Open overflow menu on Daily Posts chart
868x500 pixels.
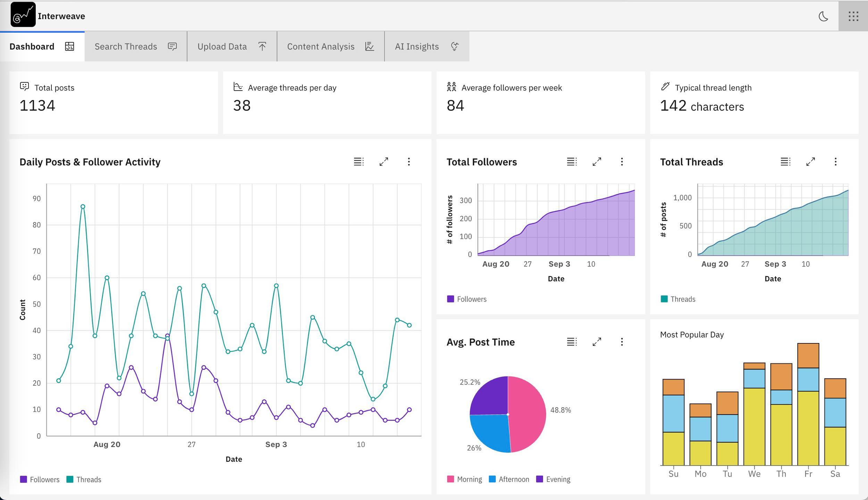click(409, 162)
